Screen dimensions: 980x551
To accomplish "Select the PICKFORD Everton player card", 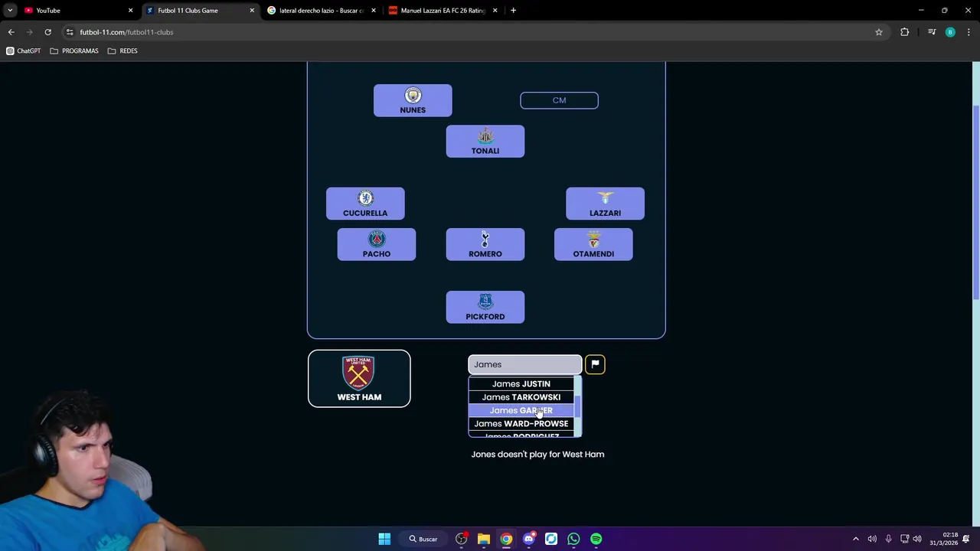I will coord(485,307).
